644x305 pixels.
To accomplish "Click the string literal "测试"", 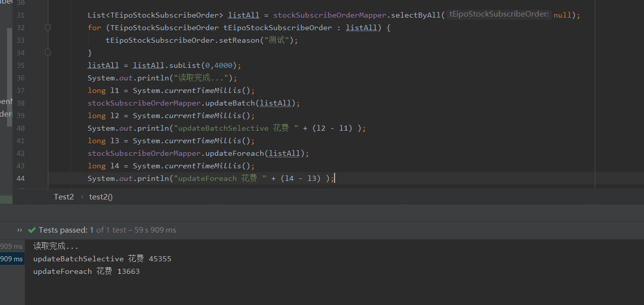I will [278, 40].
